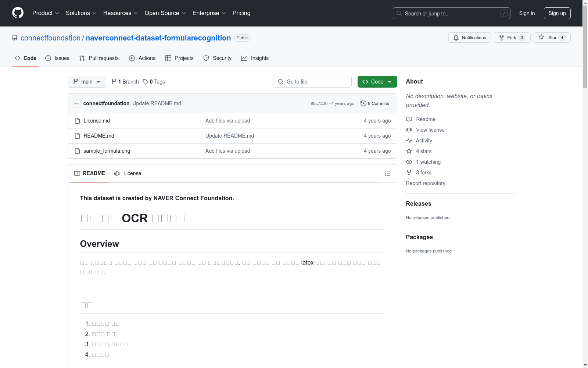This screenshot has height=368, width=588.
Task: Click the Overview heading in README
Action: 100,244
